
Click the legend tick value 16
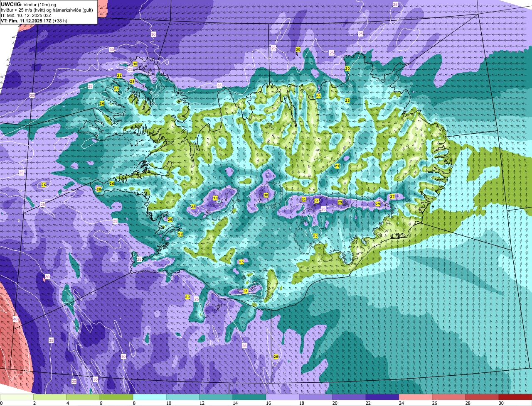[x=268, y=403]
